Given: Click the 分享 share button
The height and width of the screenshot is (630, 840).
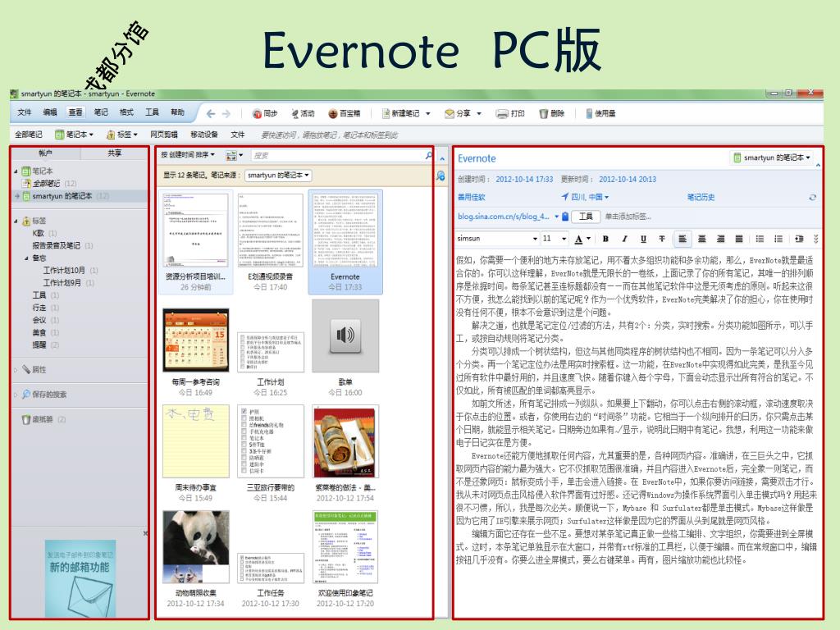Looking at the screenshot, I should 458,113.
